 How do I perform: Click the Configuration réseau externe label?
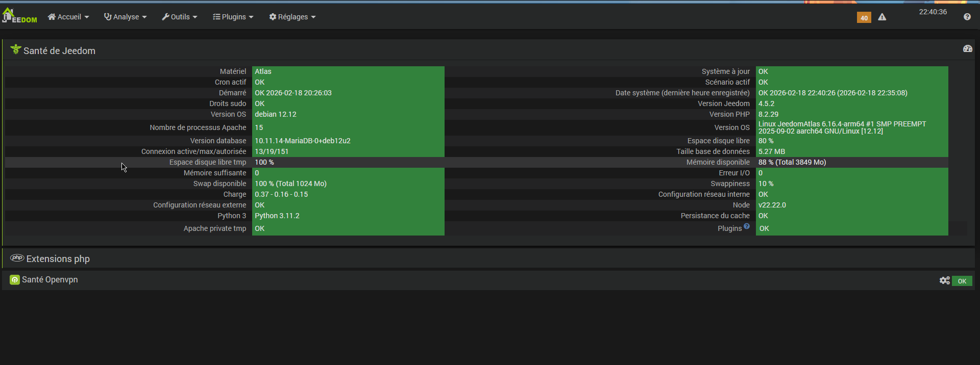(200, 205)
